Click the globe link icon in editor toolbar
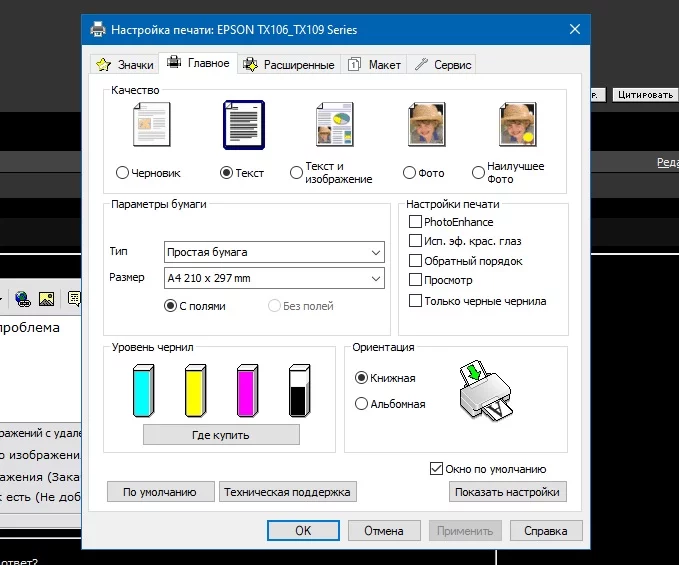 [x=23, y=299]
